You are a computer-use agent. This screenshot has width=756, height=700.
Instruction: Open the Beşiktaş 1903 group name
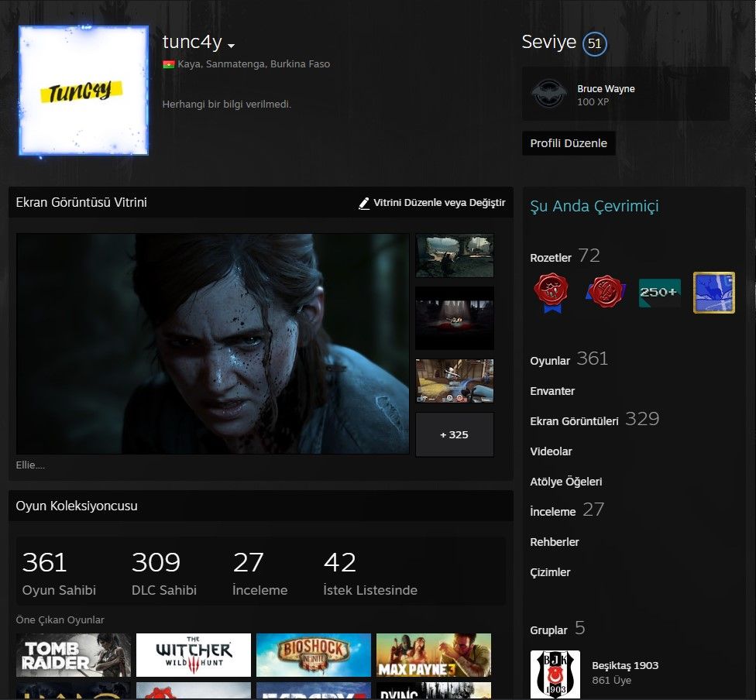tap(625, 665)
